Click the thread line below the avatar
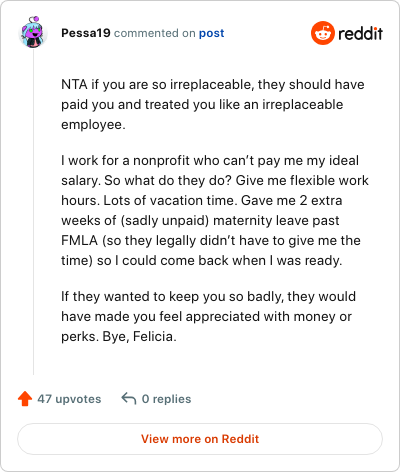 [33, 212]
